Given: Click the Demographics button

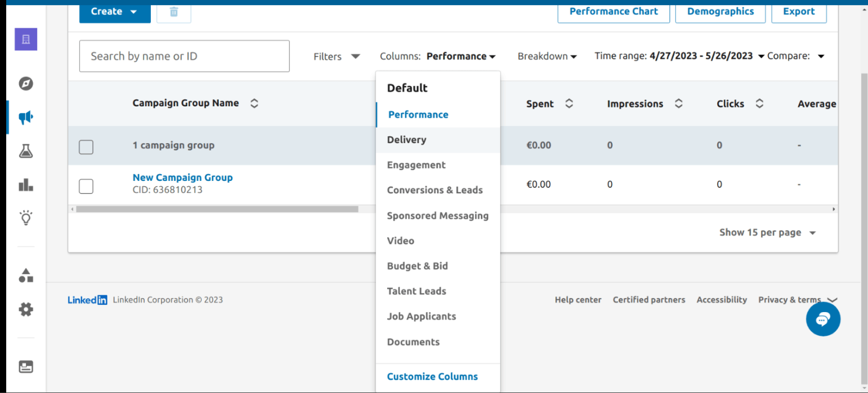Looking at the screenshot, I should [x=721, y=11].
